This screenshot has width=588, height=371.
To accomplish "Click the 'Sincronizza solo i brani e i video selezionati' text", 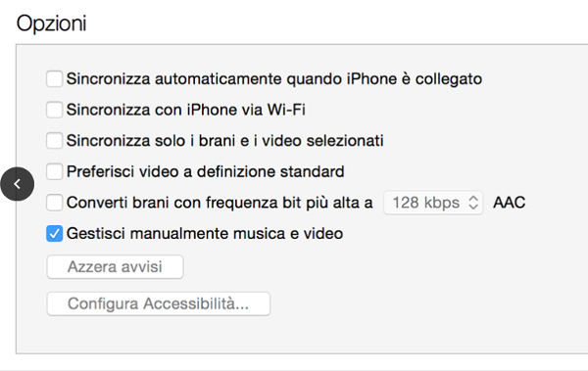I will [x=225, y=141].
